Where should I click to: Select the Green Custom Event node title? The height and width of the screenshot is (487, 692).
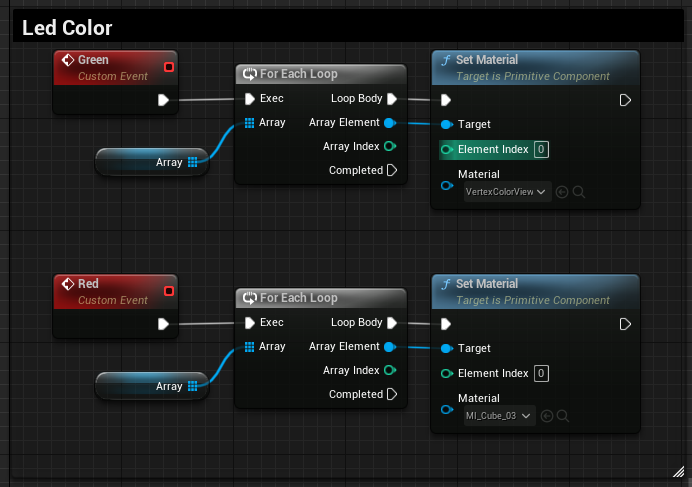coord(93,60)
